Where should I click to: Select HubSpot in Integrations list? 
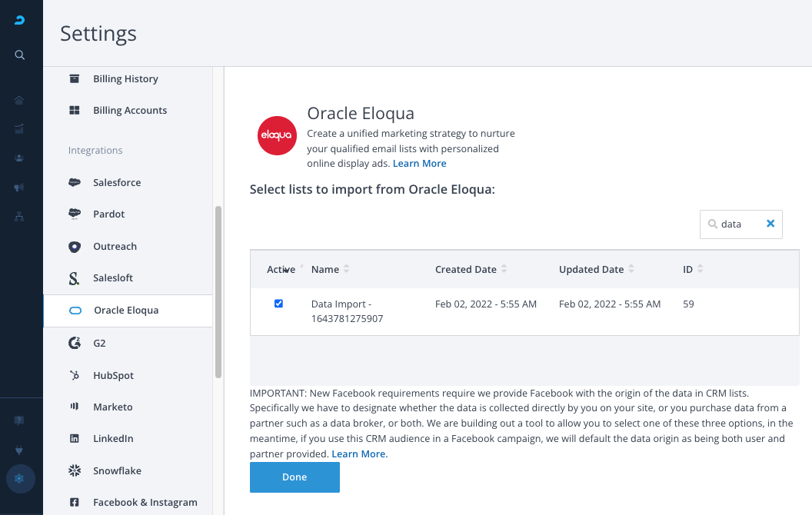[x=113, y=376]
